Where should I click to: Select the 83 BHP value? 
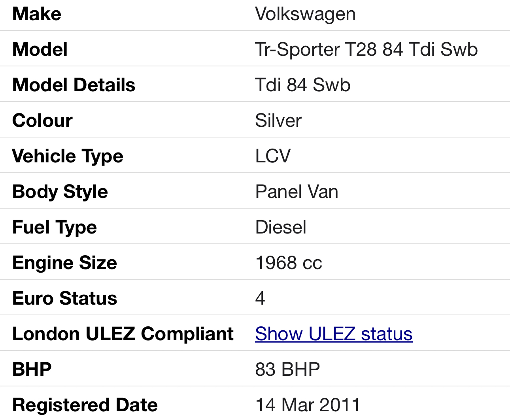click(287, 370)
